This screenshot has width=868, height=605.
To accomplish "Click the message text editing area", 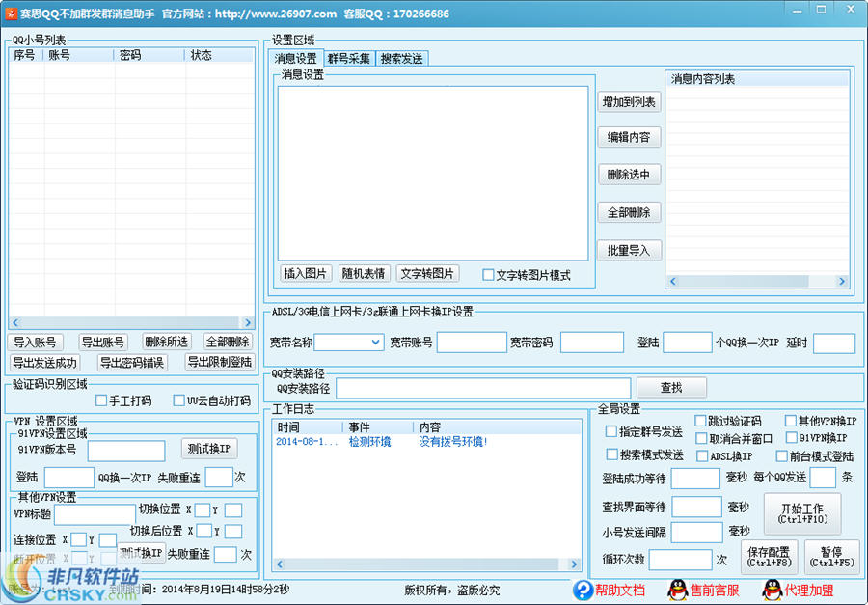I will pos(433,173).
